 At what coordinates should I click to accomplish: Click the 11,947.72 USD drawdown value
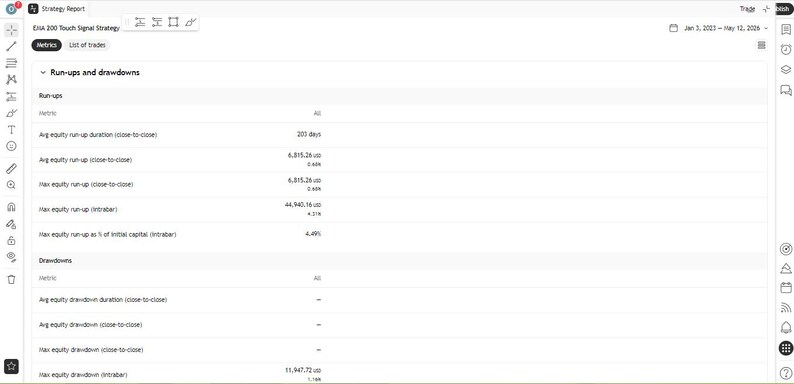pos(303,370)
